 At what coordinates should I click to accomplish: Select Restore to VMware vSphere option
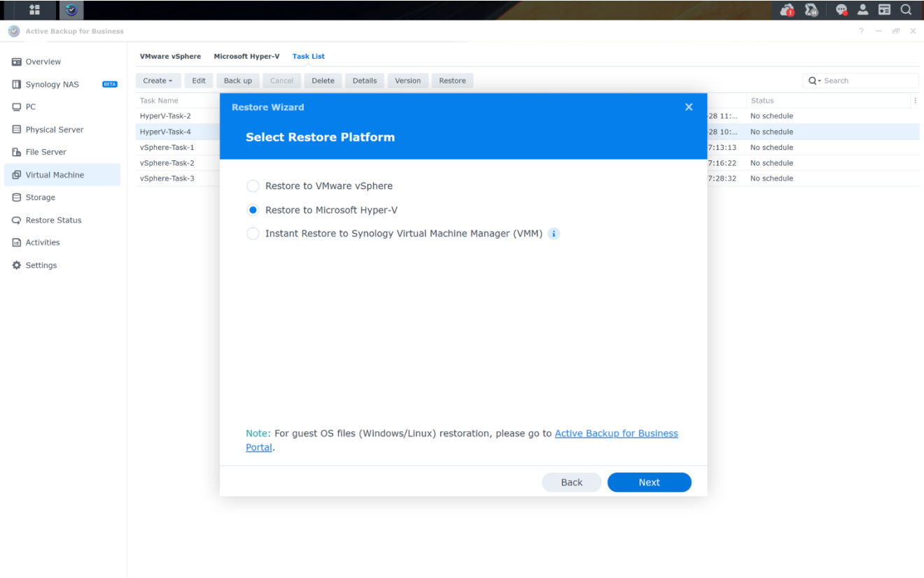coord(253,186)
